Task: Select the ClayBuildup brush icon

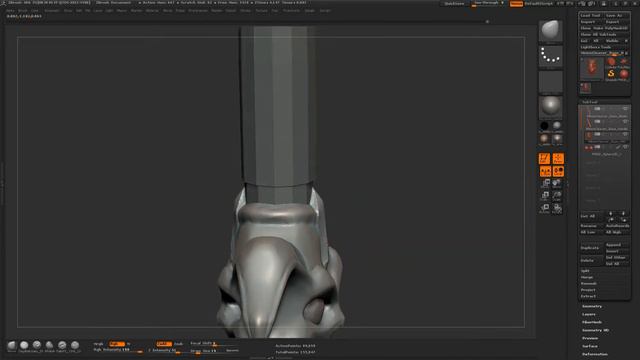Action: click(24, 346)
